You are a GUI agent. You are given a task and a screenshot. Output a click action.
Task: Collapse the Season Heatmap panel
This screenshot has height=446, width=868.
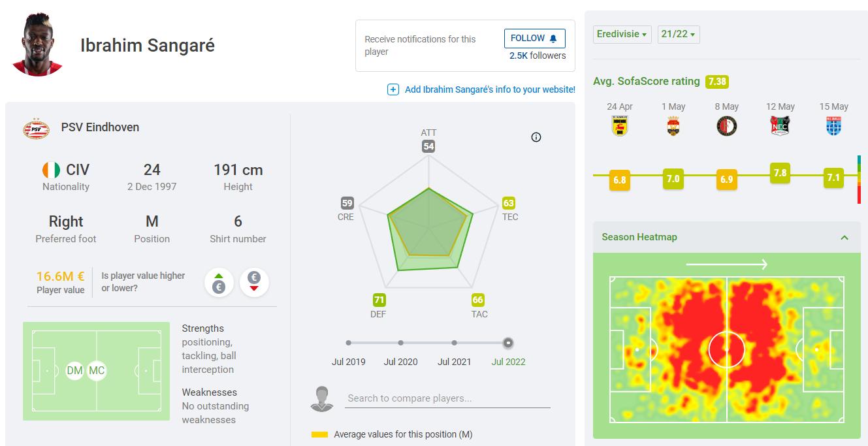tap(844, 238)
